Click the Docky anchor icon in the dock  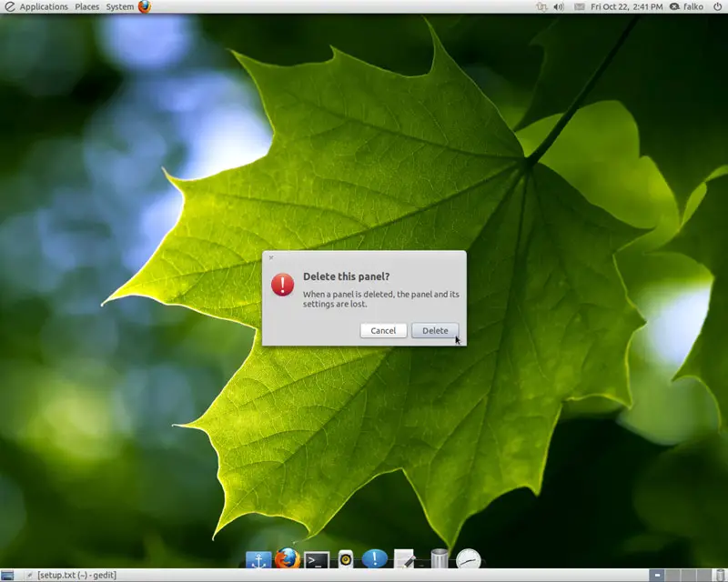[x=258, y=560]
